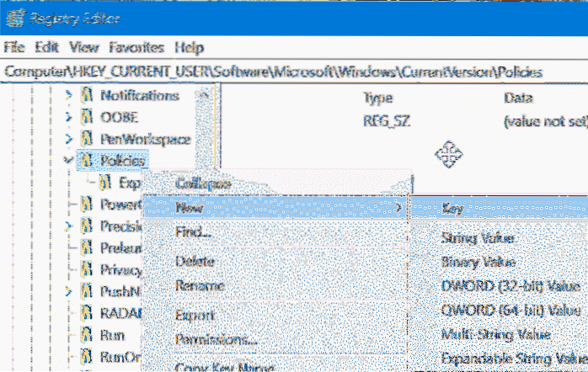Select DWORD (32-bit) Value in submenu

point(510,287)
